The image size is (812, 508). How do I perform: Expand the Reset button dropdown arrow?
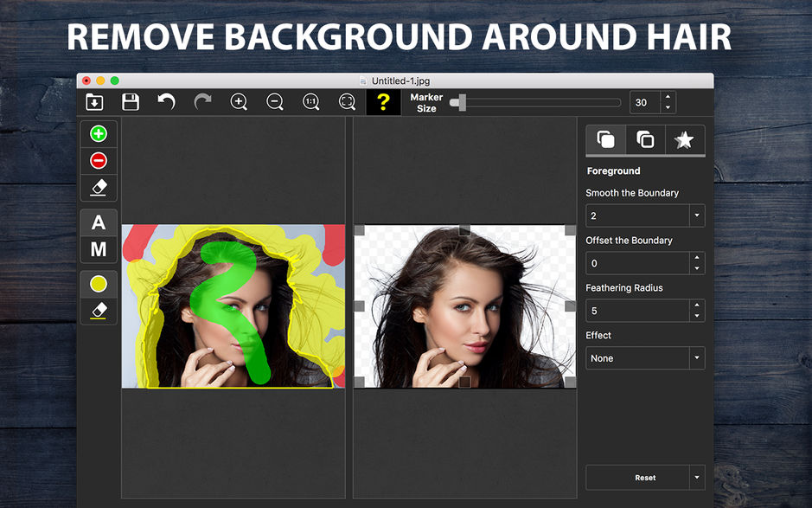tap(698, 477)
